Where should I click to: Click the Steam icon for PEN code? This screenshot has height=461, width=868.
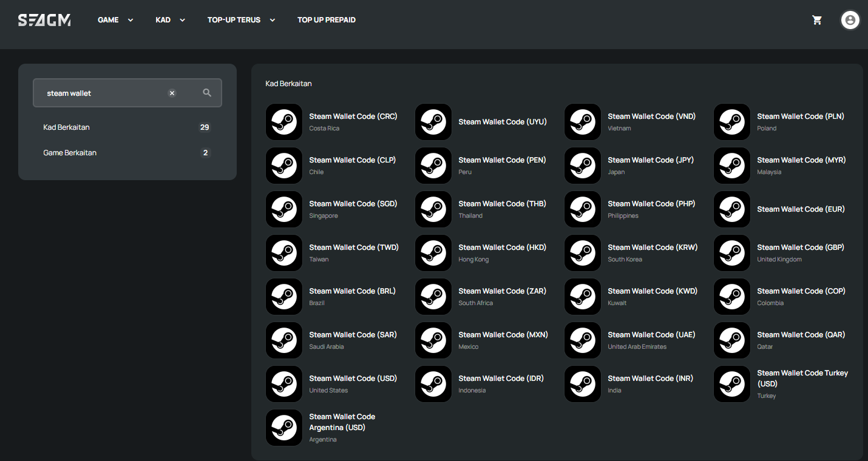pyautogui.click(x=433, y=166)
